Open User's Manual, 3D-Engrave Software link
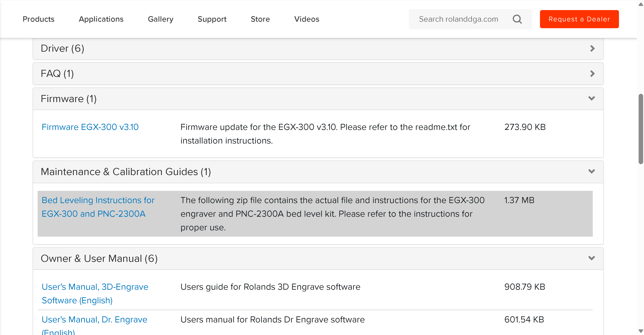 tap(95, 294)
